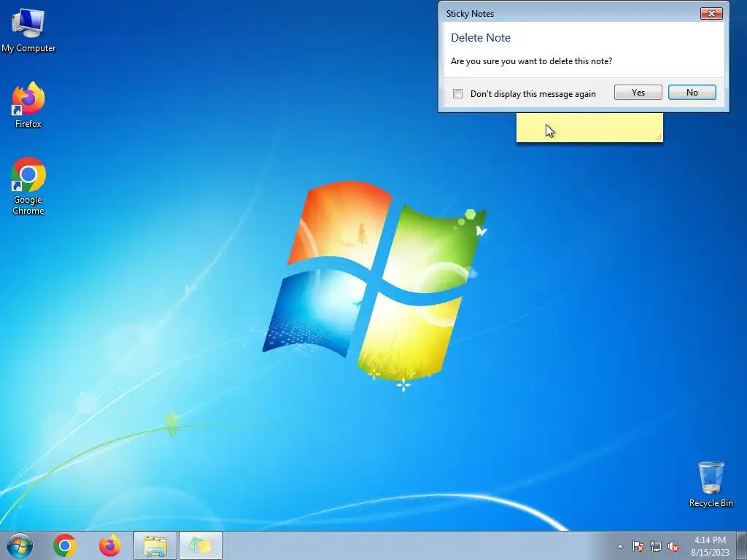Open Action Center flag icon
Viewport: 747px width, 560px height.
(x=638, y=546)
